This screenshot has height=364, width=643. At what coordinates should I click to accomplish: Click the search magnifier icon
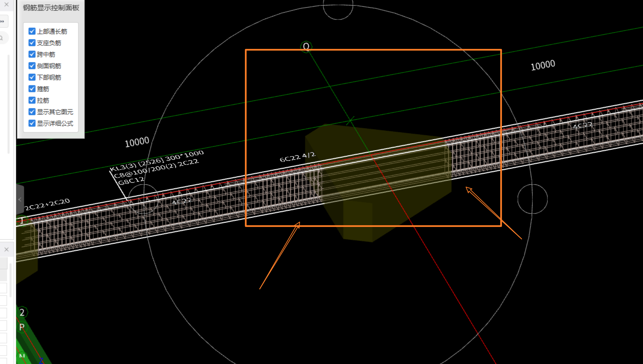point(2,38)
